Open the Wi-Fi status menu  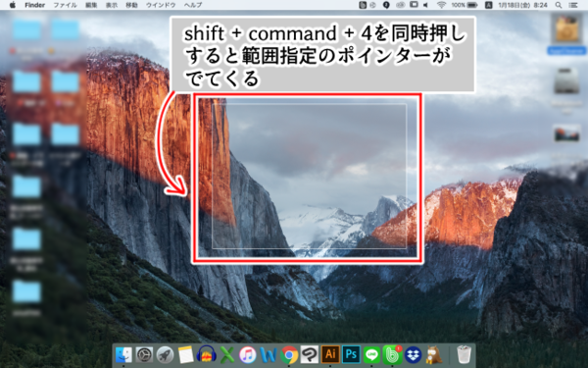[441, 5]
